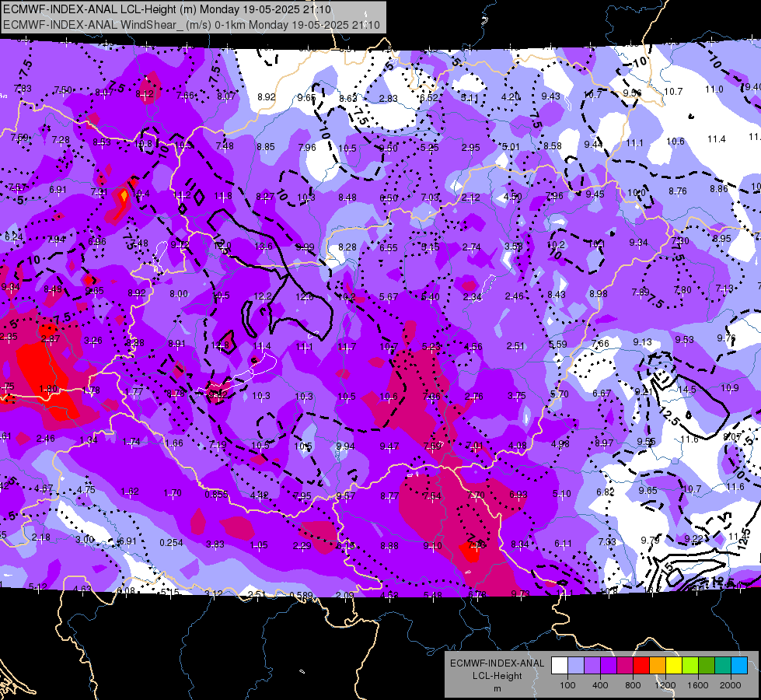Click the yellow swatch in the legend

(x=674, y=666)
